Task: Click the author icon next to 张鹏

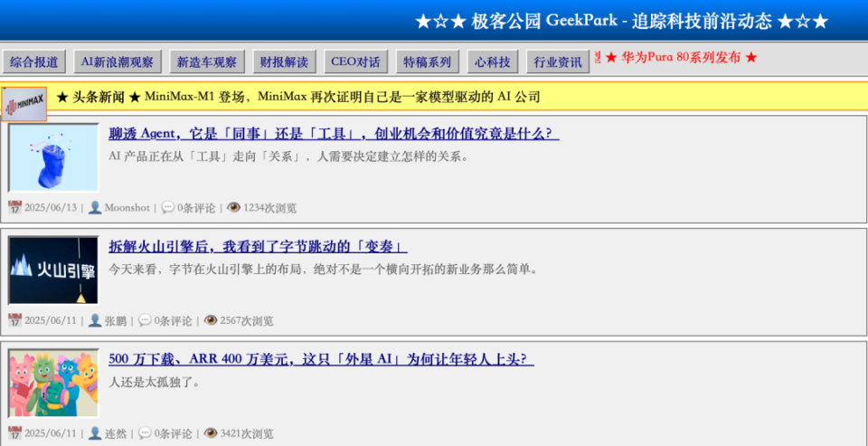Action: (95, 320)
